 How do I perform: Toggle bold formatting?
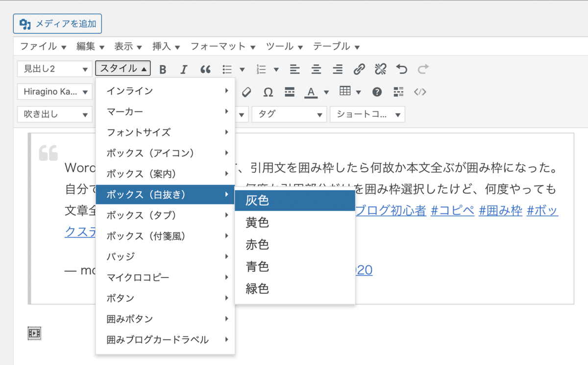163,69
